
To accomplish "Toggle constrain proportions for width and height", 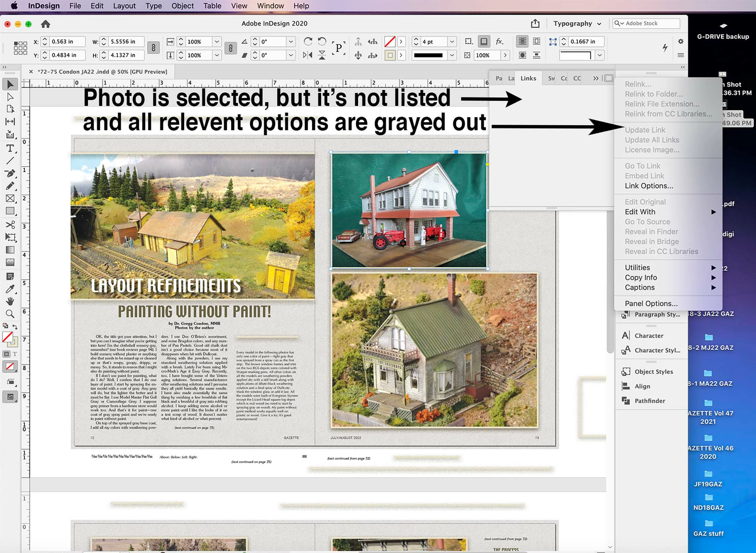I will tap(153, 48).
